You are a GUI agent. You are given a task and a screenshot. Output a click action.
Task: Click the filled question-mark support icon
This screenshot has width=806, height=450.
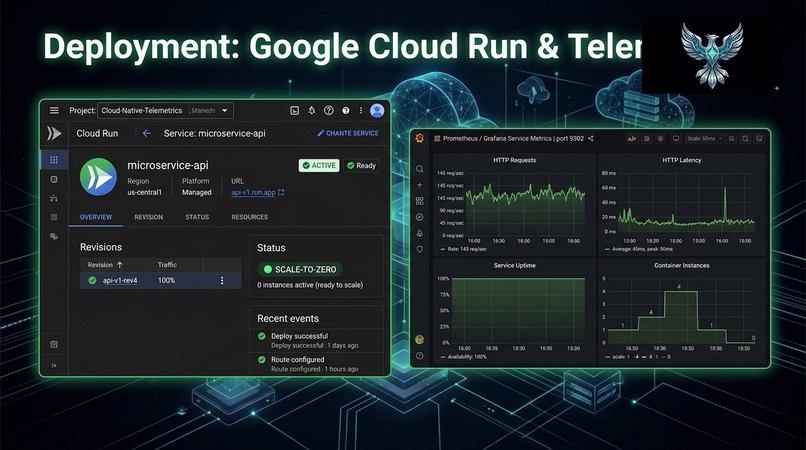(x=345, y=111)
